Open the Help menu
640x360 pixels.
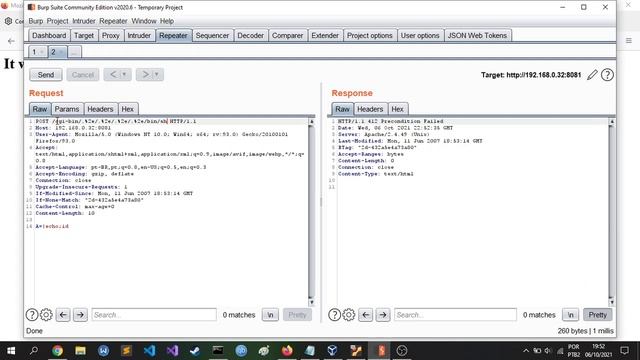point(167,21)
